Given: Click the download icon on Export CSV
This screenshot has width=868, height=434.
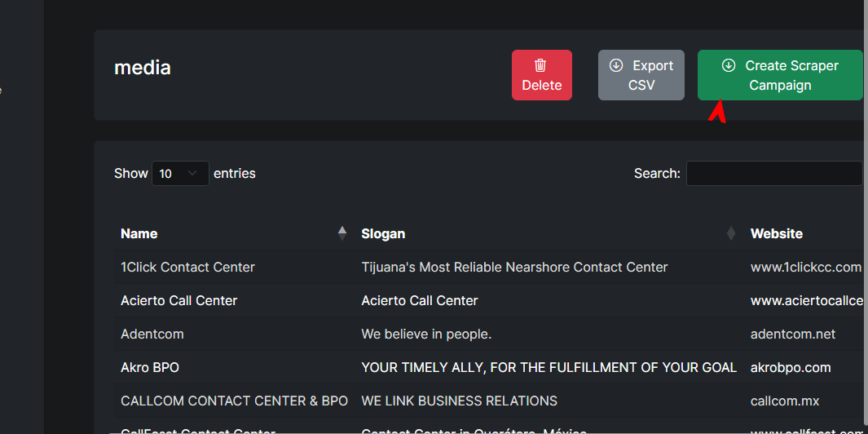Looking at the screenshot, I should pos(616,65).
